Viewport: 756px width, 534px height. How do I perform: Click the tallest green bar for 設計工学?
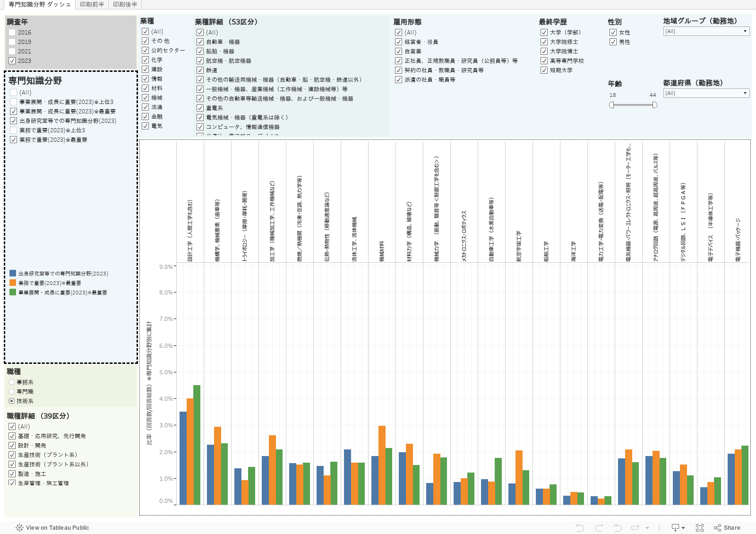coord(197,445)
